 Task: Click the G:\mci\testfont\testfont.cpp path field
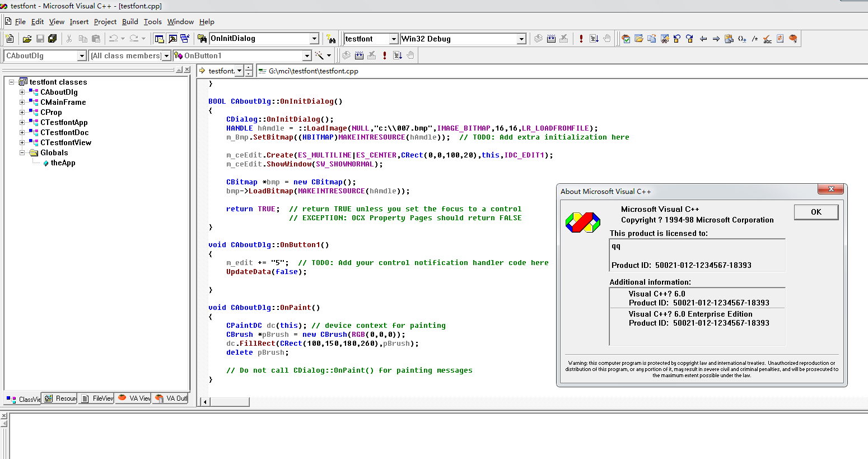(561, 71)
